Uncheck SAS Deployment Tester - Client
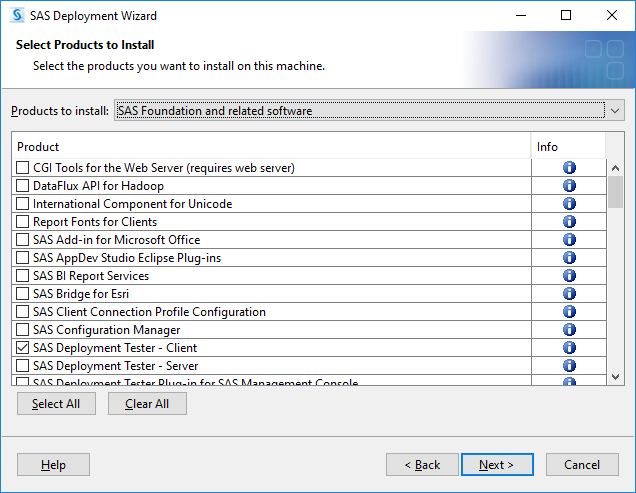Image resolution: width=636 pixels, height=493 pixels. coord(22,348)
